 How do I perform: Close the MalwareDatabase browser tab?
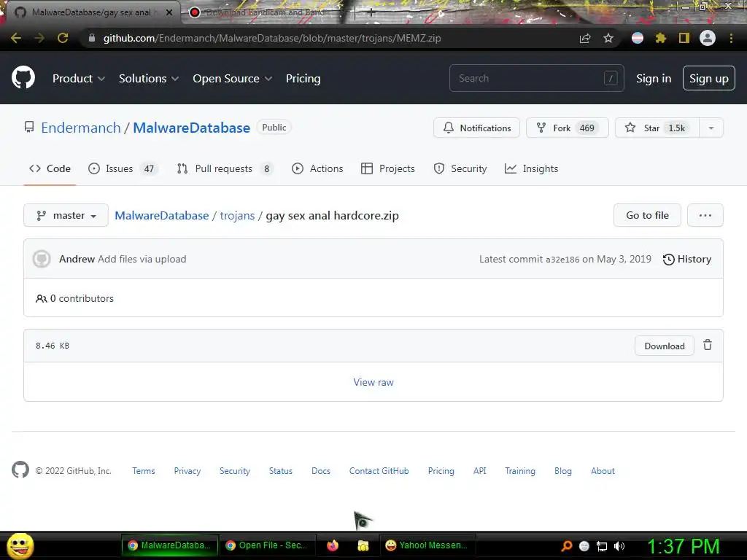169,12
